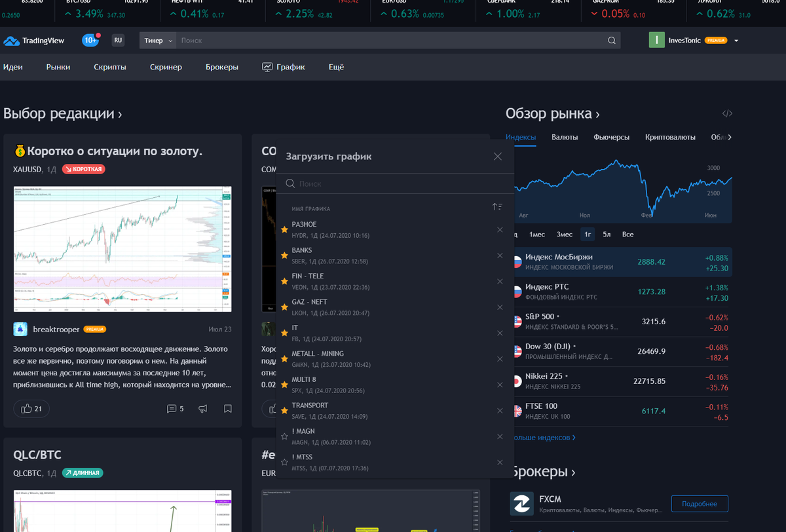Switch language using the RU button
This screenshot has height=532, width=786.
[x=118, y=41]
